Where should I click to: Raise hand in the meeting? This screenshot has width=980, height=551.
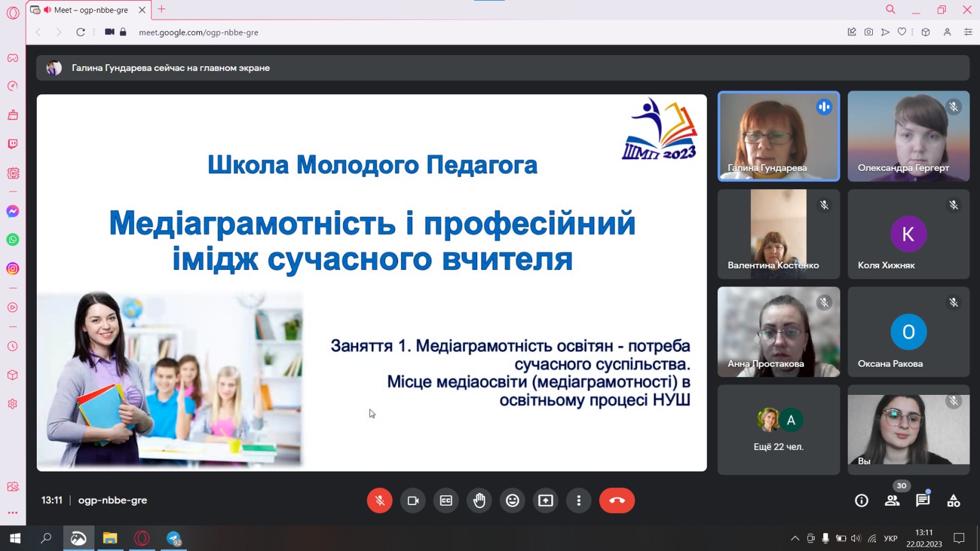click(x=479, y=500)
